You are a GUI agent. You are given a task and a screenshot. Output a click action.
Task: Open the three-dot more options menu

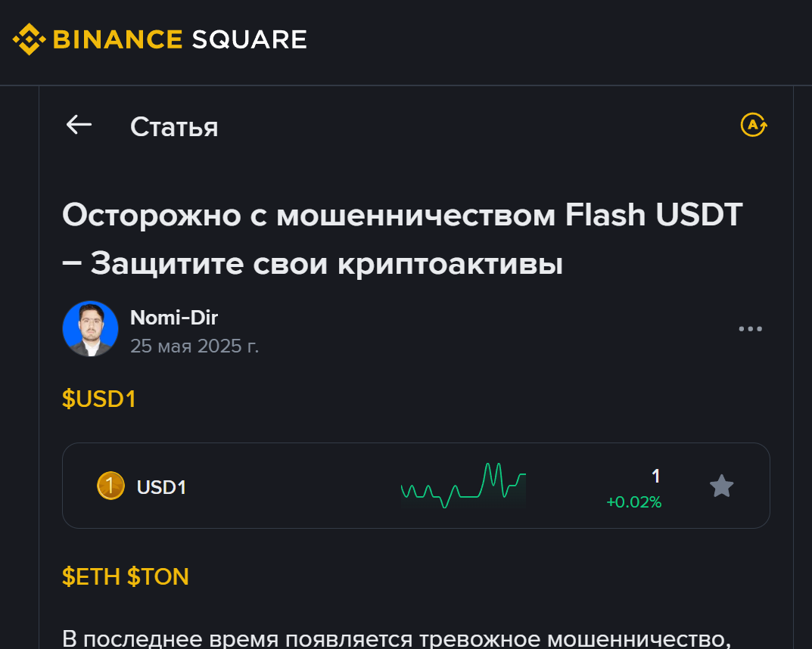coord(750,329)
